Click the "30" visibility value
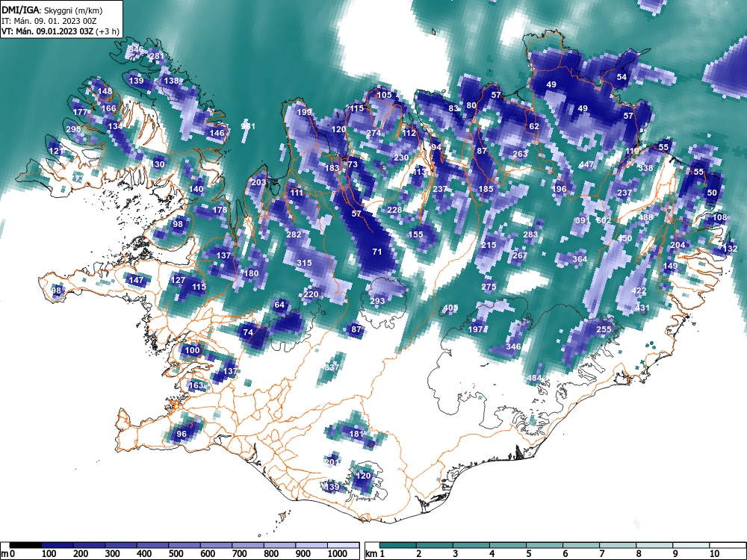This screenshot has height=560, width=747. tap(159, 164)
